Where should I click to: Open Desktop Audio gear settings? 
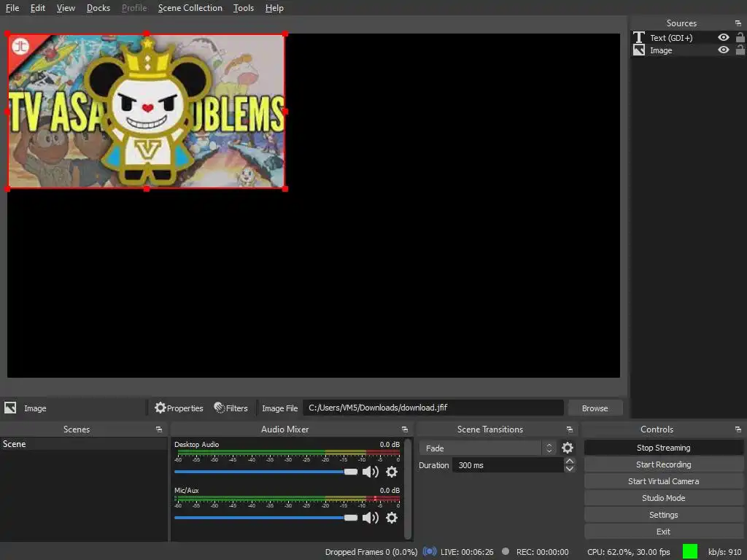click(x=392, y=472)
